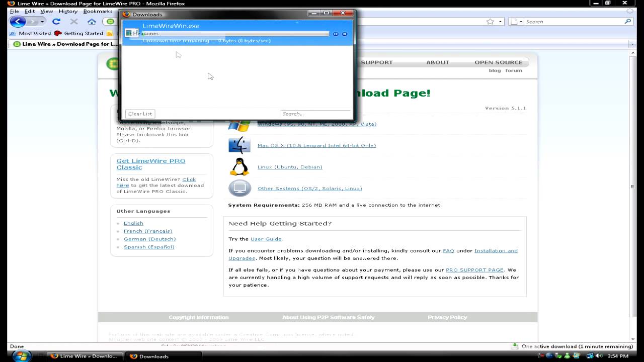Open the PRO SUPPORT PAGE link
644x362 pixels.
point(474,270)
